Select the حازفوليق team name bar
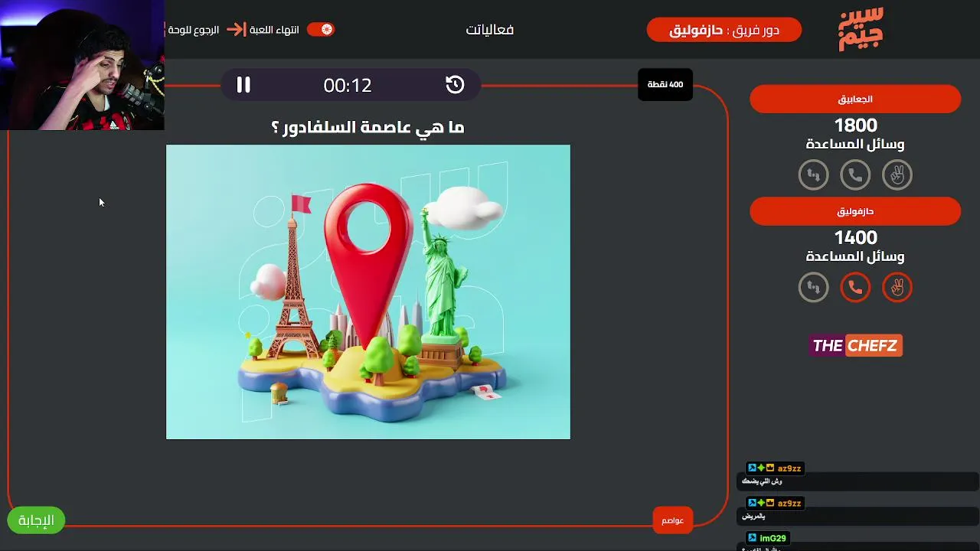Image resolution: width=980 pixels, height=551 pixels. pyautogui.click(x=855, y=211)
